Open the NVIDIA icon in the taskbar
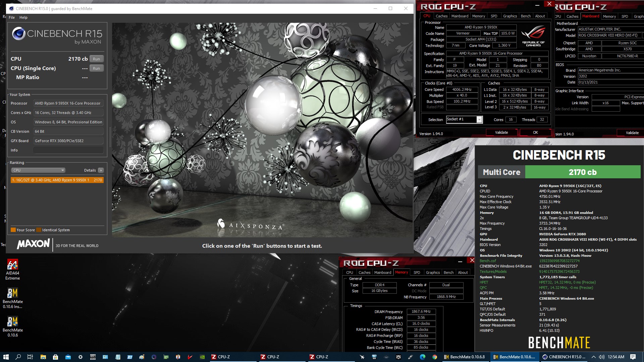This screenshot has width=644, height=362. (x=202, y=357)
